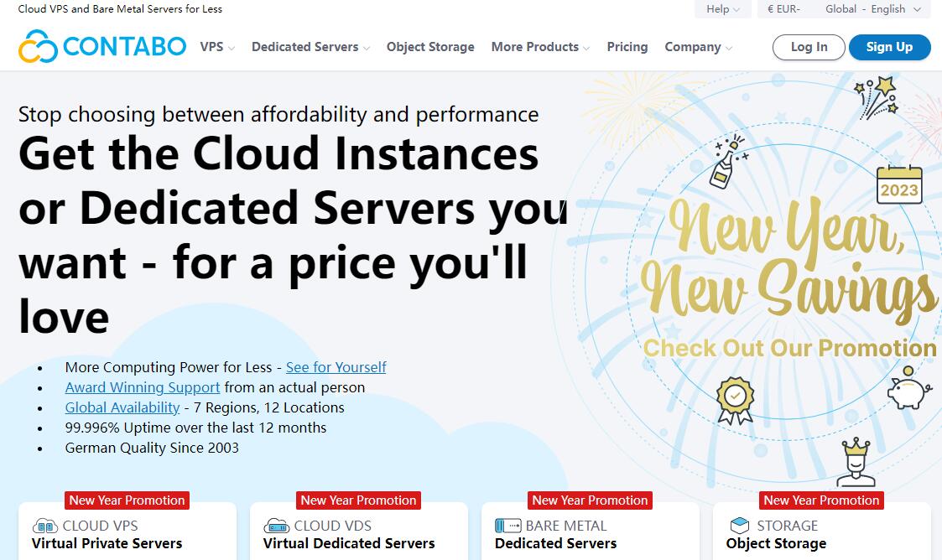The width and height of the screenshot is (942, 560).
Task: Open the Storage Object Storage card
Action: click(x=822, y=531)
